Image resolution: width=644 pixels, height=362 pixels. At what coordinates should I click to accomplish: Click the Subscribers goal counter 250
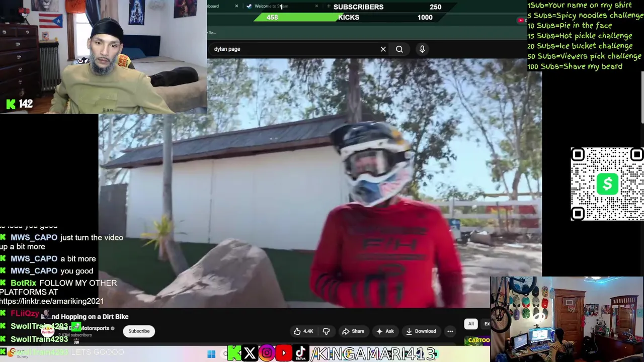pos(435,7)
